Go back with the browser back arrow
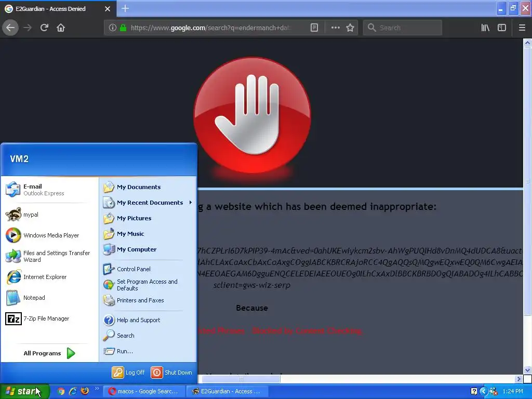The image size is (532, 399). coord(10,28)
